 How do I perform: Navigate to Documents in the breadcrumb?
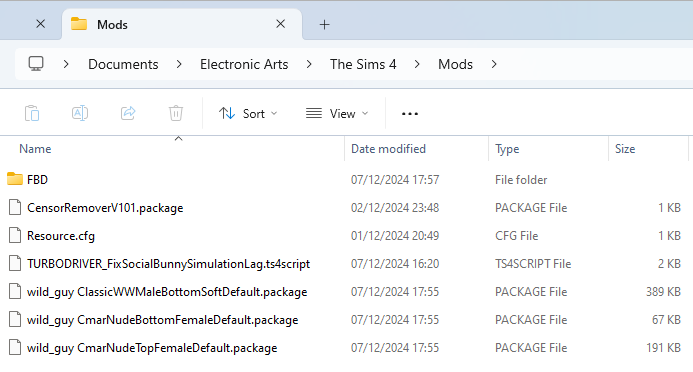click(123, 65)
